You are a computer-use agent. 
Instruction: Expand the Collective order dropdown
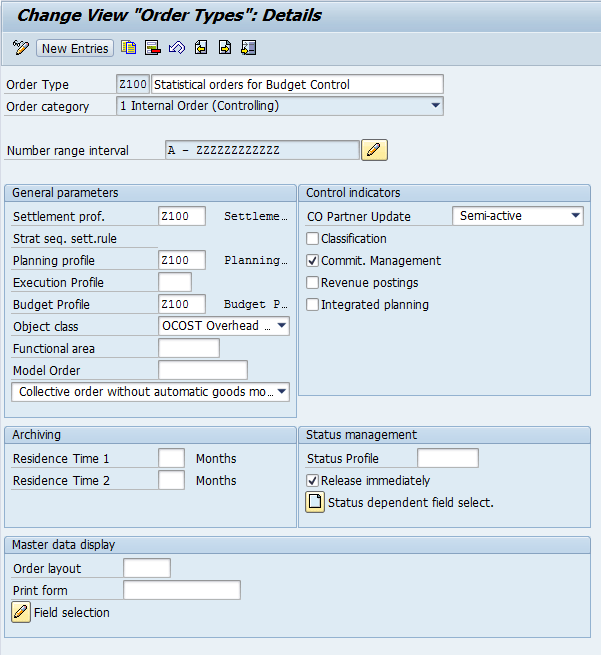pos(282,392)
